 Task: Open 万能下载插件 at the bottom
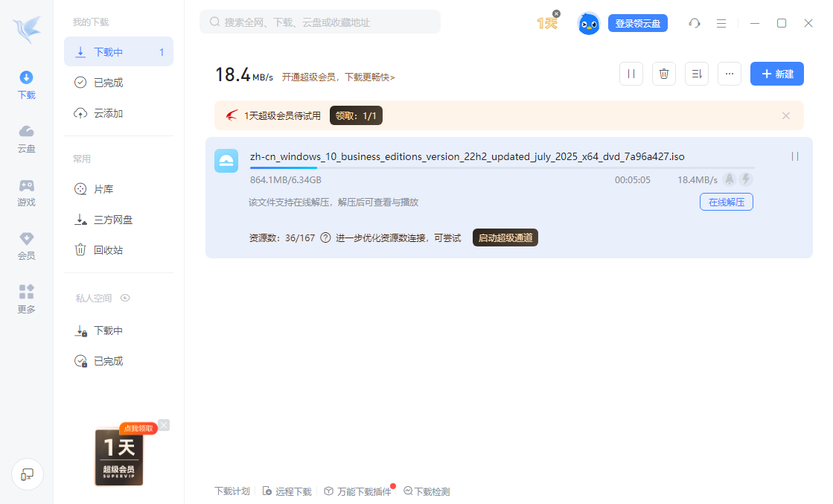[357, 491]
